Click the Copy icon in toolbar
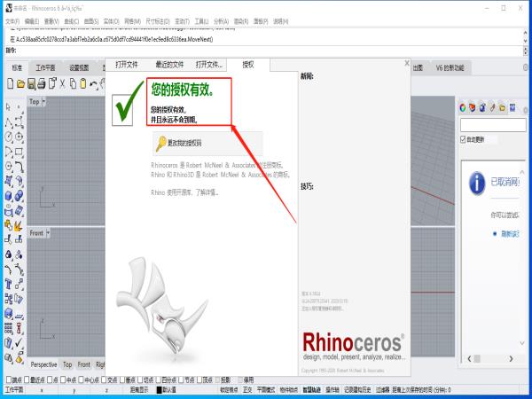Viewport: 532px width, 399px height. click(x=73, y=84)
